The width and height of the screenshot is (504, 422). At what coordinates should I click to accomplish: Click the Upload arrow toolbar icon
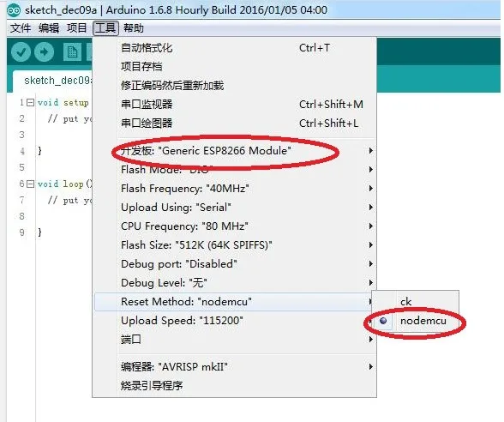[x=44, y=52]
